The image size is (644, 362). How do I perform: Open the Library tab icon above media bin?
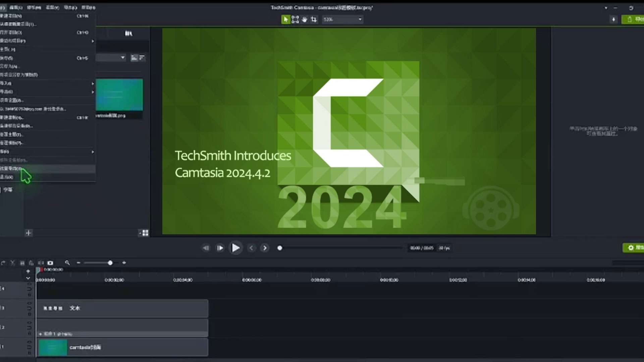128,33
